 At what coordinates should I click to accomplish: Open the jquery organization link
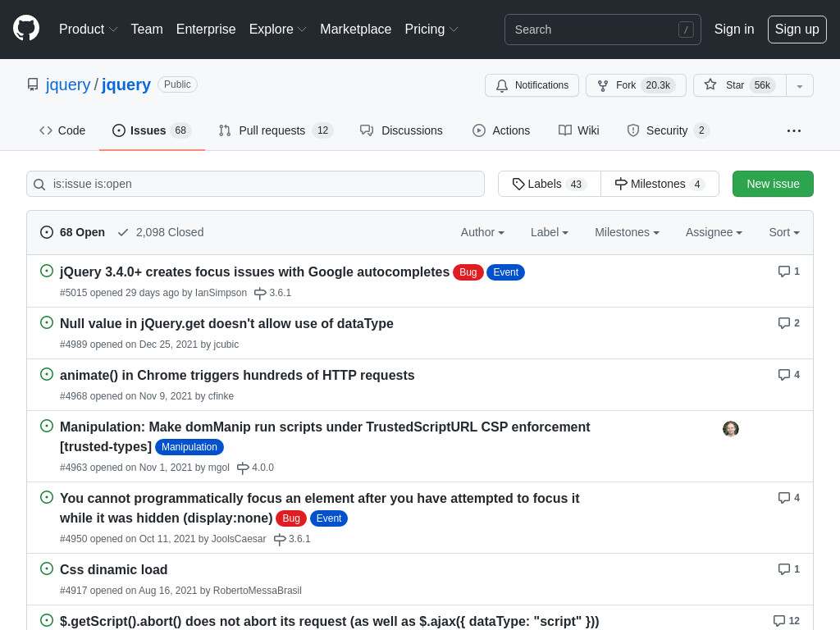tap(68, 84)
